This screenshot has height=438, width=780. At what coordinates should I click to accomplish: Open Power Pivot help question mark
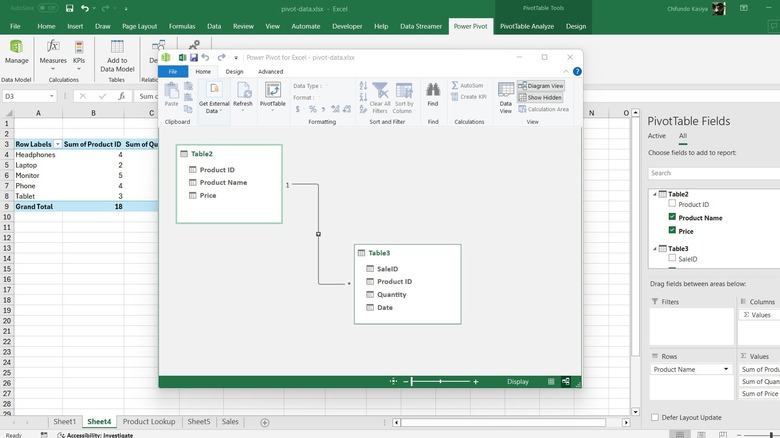tap(577, 71)
